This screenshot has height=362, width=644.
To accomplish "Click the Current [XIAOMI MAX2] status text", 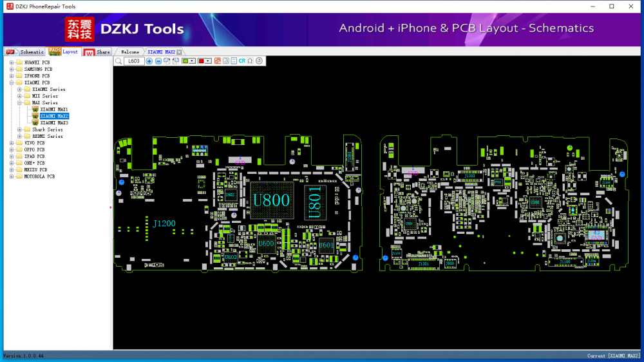I will 614,356.
